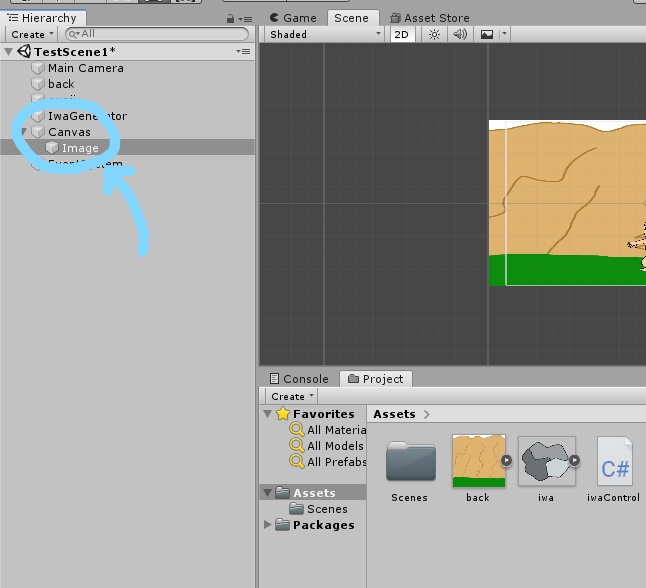The image size is (646, 588).
Task: Expand back sprite sub-assets arrow
Action: pos(506,461)
